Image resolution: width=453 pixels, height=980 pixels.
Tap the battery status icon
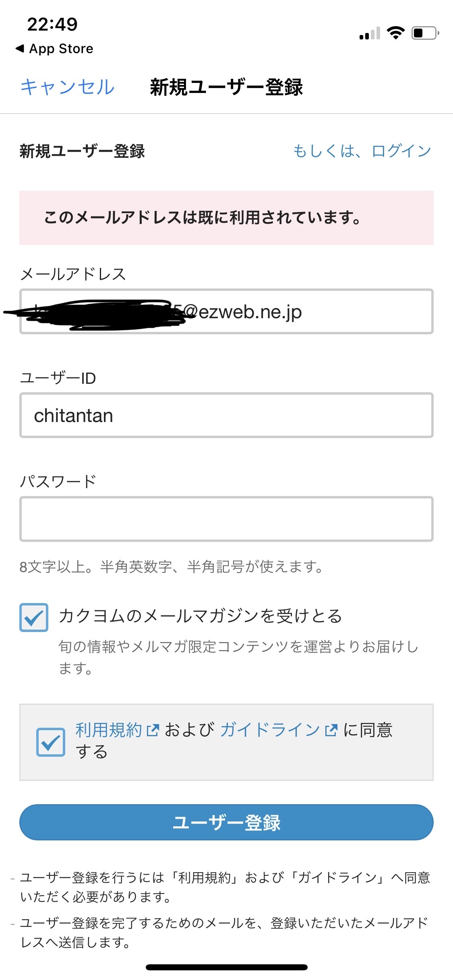point(425,33)
